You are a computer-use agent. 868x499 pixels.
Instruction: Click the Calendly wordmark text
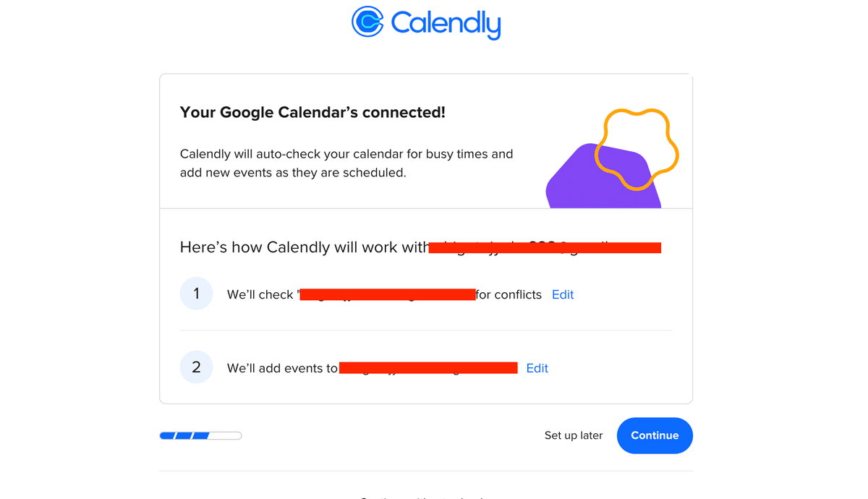pos(446,23)
